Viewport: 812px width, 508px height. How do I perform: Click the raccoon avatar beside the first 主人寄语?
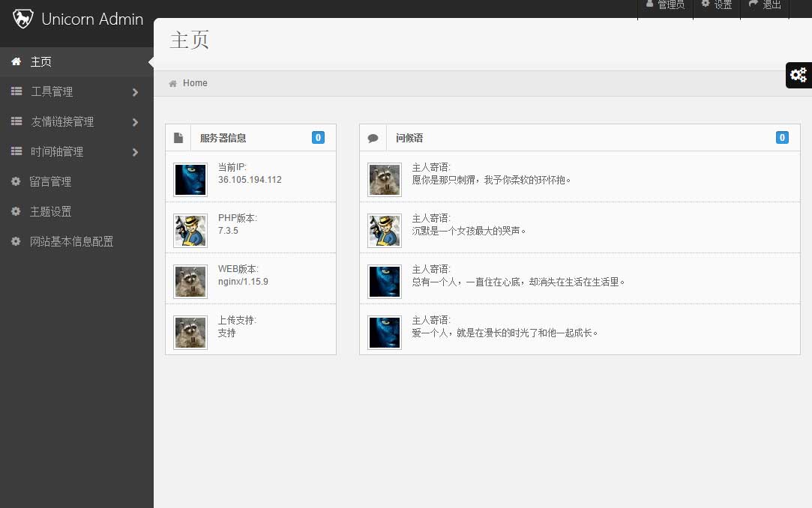pos(384,179)
